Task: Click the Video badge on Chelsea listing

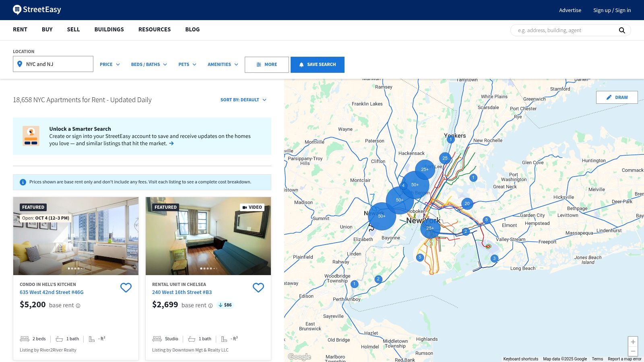Action: point(252,207)
